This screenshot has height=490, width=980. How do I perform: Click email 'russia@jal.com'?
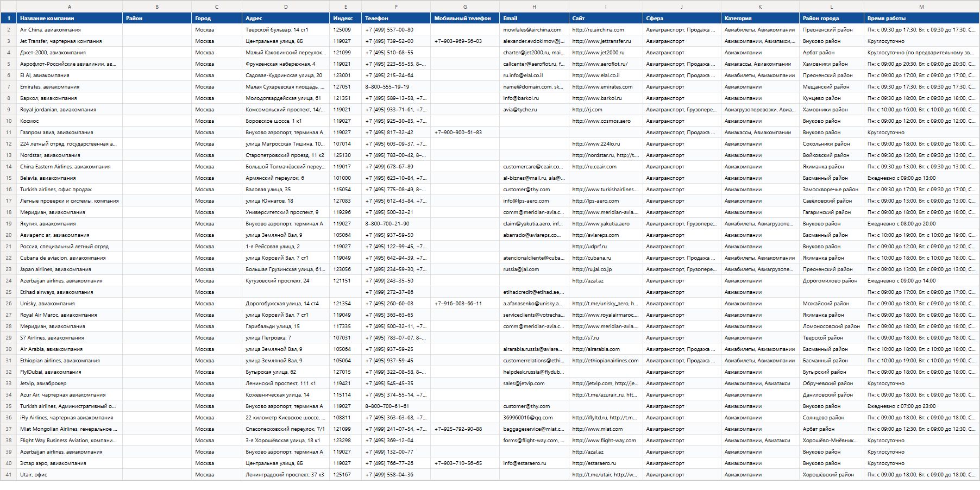click(x=535, y=269)
